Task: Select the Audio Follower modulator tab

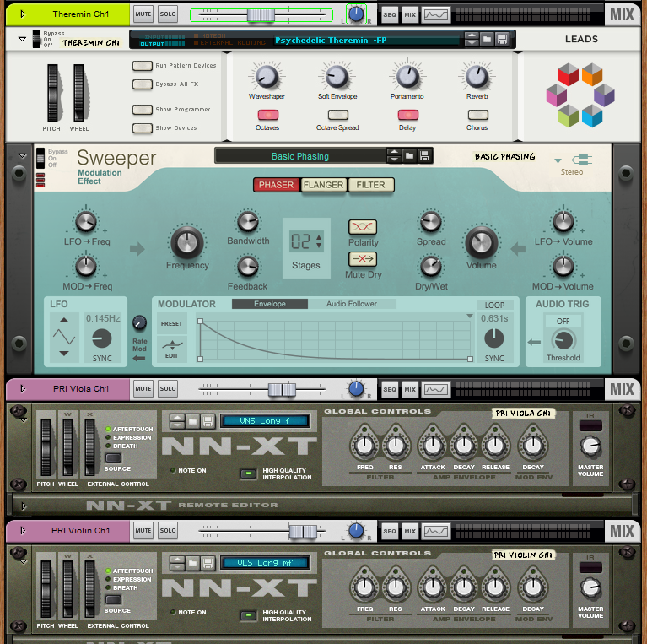Action: tap(350, 304)
